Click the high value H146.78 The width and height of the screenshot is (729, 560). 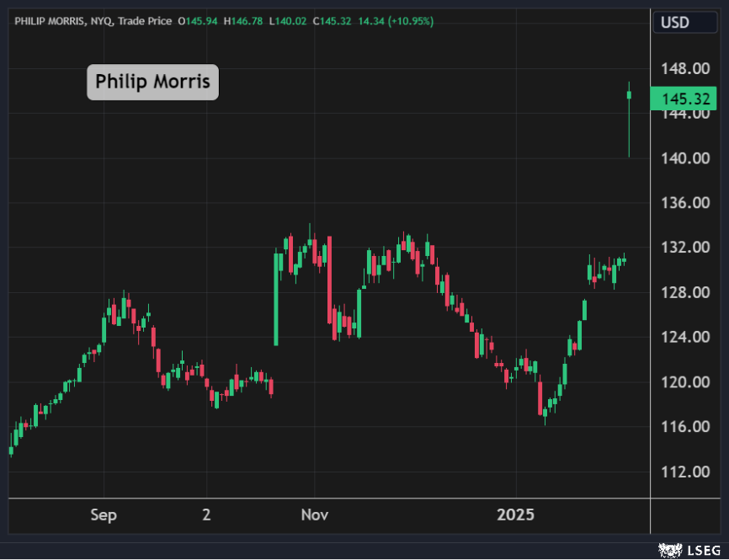[x=243, y=21]
